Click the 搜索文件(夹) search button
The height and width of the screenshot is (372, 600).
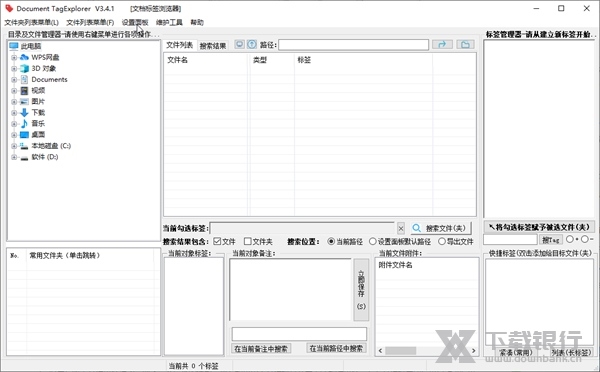coord(441,228)
